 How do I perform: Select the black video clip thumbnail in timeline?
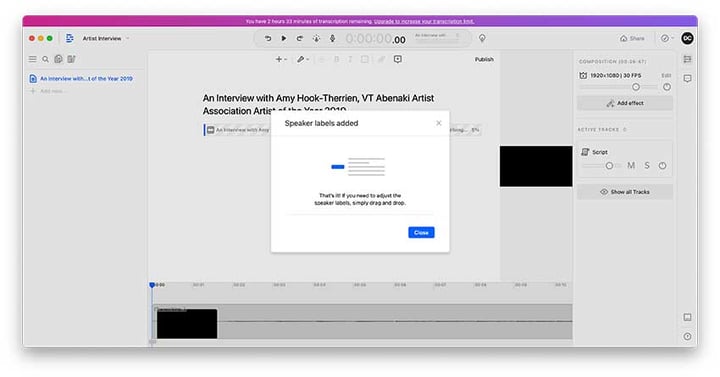pyautogui.click(x=187, y=324)
